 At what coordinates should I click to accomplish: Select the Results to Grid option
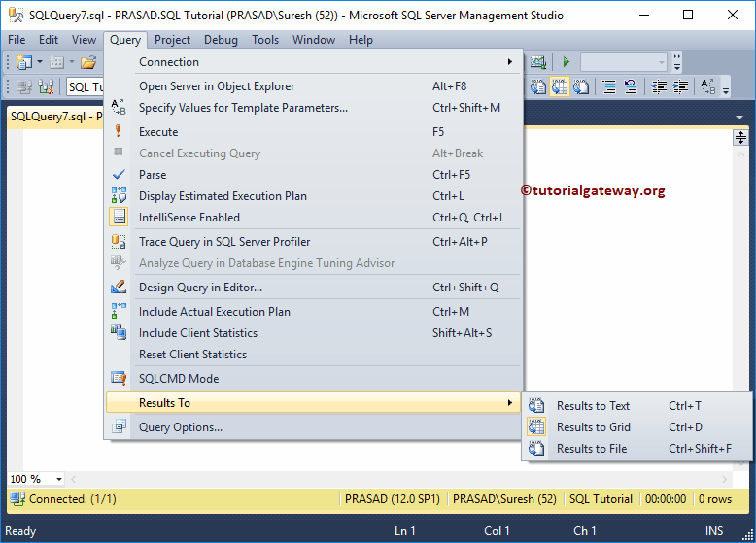[x=636, y=426]
